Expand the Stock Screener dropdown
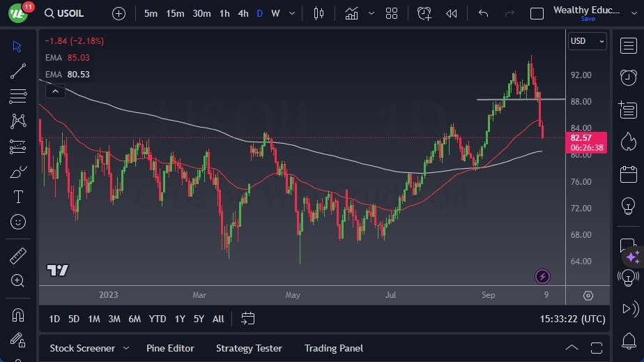The image size is (644, 362). tap(126, 348)
